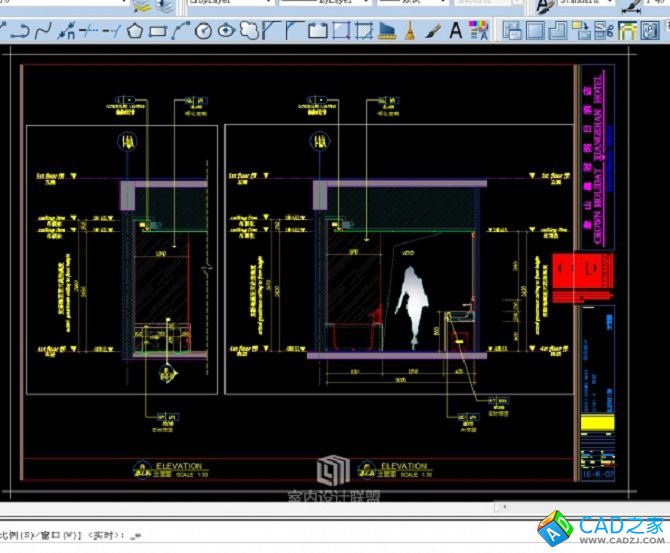670x553 pixels.
Task: Select the Polygon draw tool
Action: click(x=135, y=31)
